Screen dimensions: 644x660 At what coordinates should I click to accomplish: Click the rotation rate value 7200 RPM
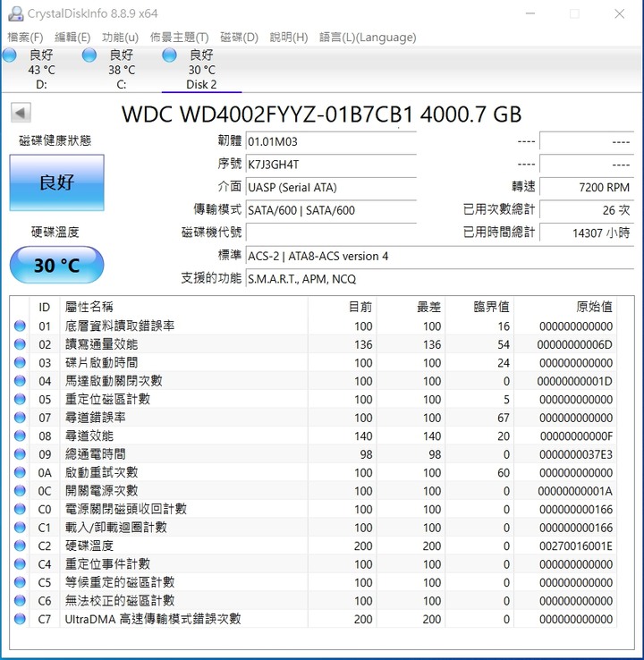[x=587, y=187]
